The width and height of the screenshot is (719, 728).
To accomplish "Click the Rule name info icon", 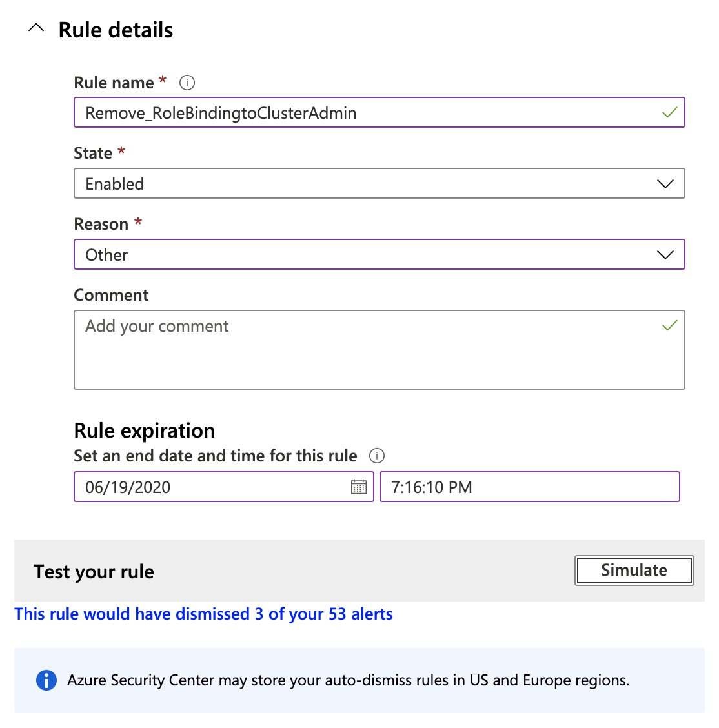I will [187, 83].
